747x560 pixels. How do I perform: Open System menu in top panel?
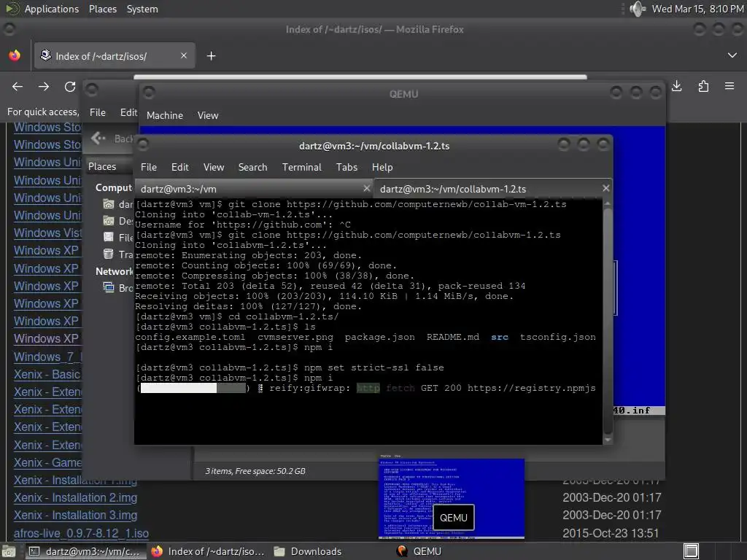[142, 9]
